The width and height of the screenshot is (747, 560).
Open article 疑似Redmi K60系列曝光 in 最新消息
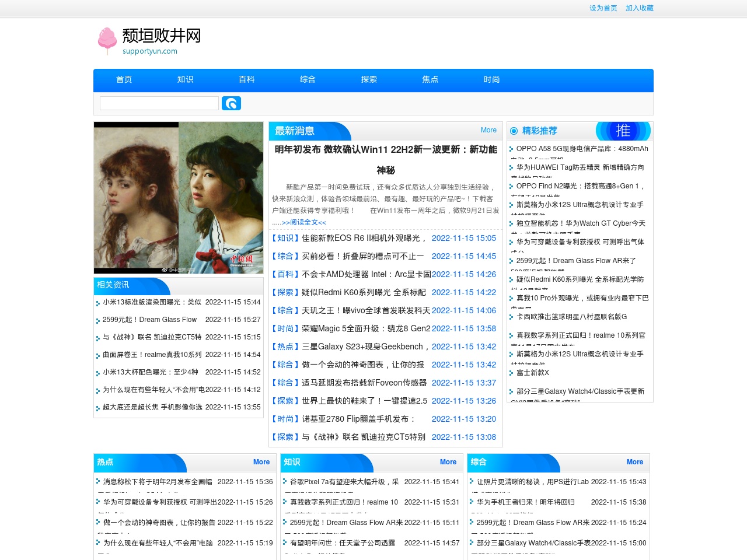364,292
